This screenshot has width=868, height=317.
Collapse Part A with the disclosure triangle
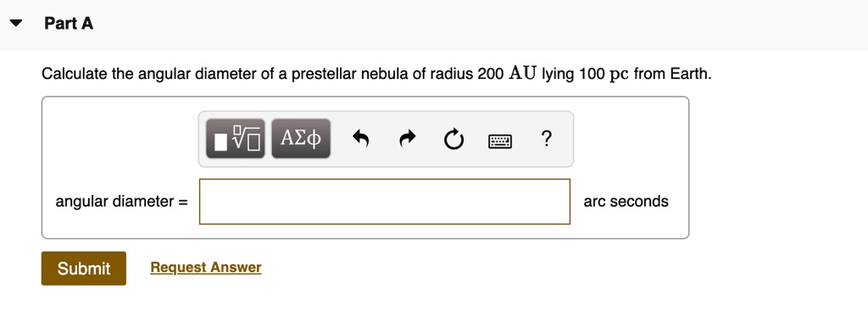click(16, 23)
